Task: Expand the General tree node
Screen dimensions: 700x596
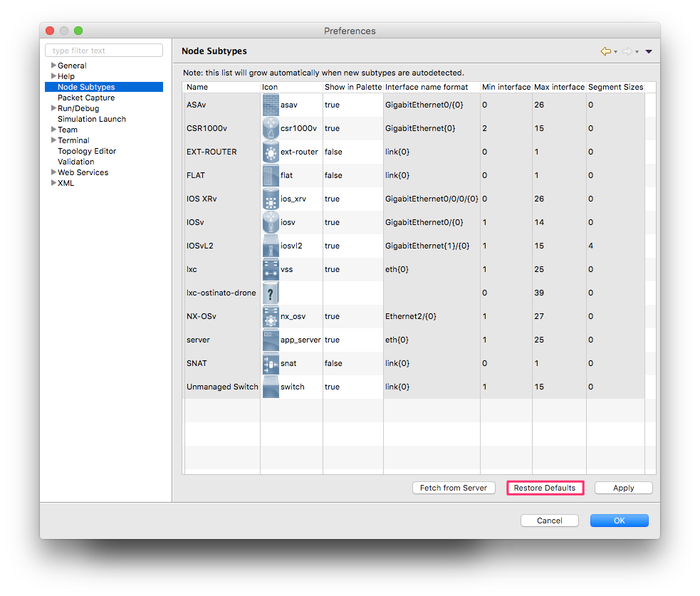Action: pos(53,66)
